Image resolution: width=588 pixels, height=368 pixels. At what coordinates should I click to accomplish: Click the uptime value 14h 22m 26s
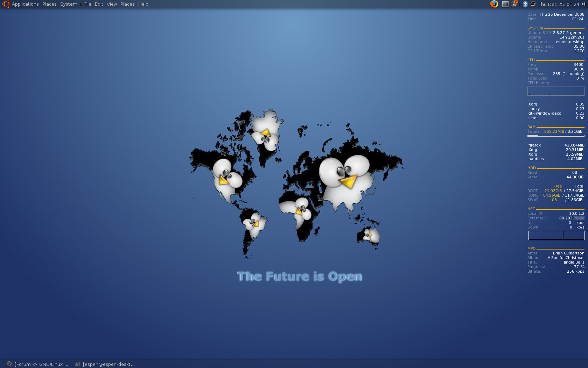(572, 37)
